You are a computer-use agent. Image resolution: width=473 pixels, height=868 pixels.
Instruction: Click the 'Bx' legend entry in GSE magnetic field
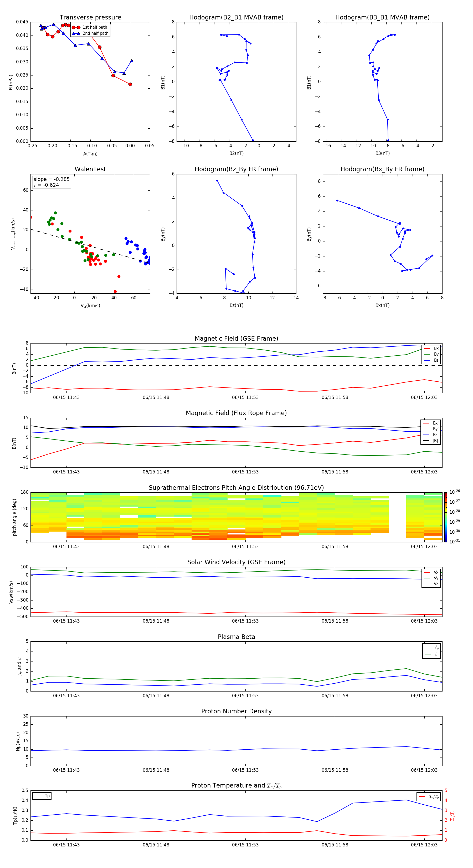tap(431, 349)
